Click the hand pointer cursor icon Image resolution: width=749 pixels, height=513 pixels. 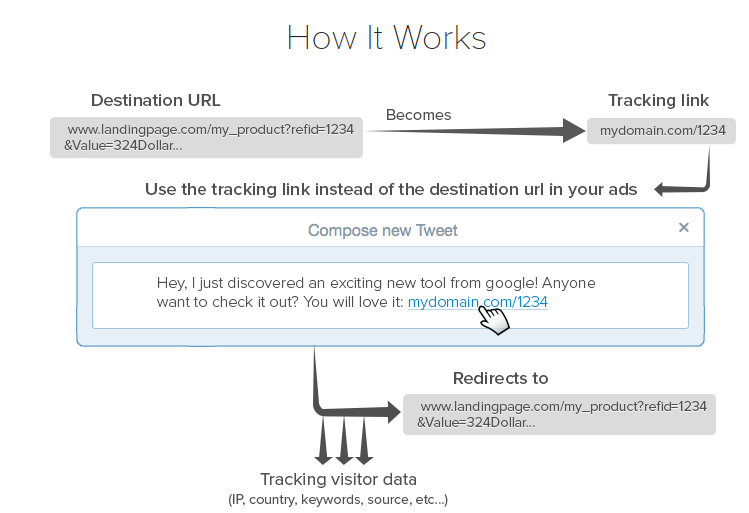[x=494, y=320]
